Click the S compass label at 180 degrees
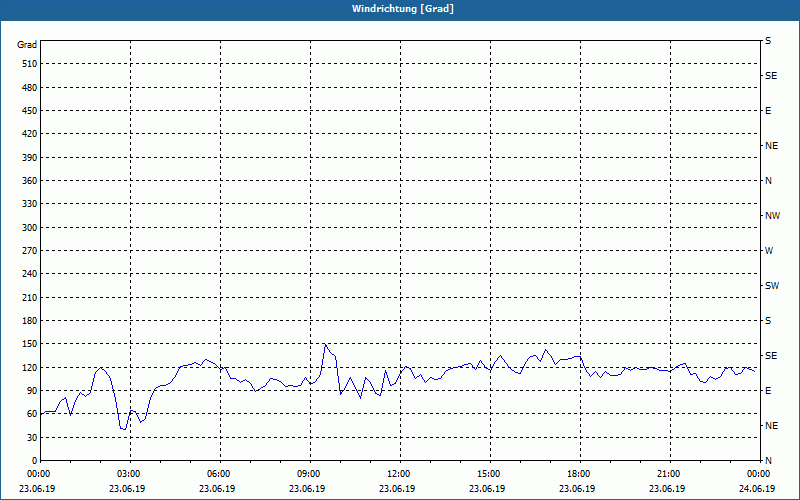800x500 pixels. tap(768, 321)
